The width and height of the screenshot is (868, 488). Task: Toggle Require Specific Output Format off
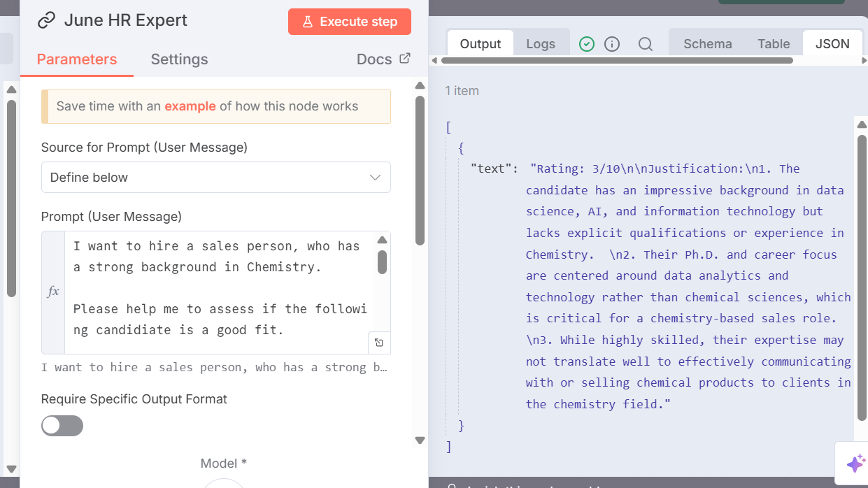pyautogui.click(x=62, y=425)
